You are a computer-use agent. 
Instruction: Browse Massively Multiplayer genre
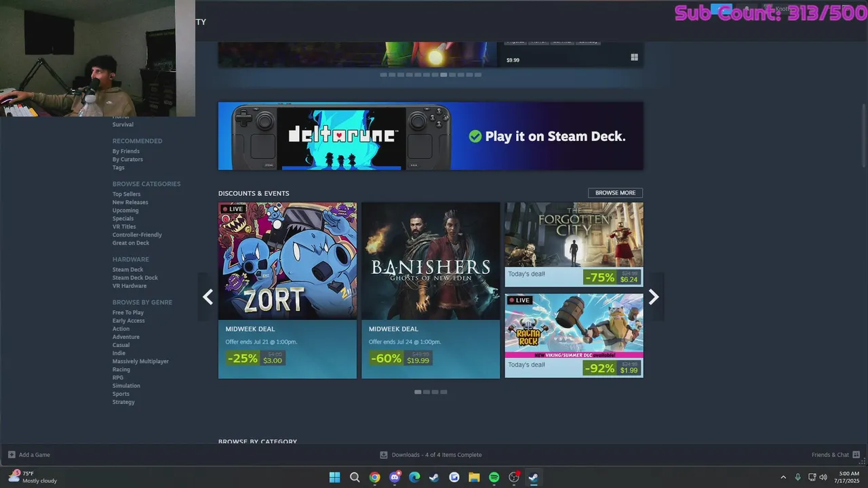(x=140, y=361)
